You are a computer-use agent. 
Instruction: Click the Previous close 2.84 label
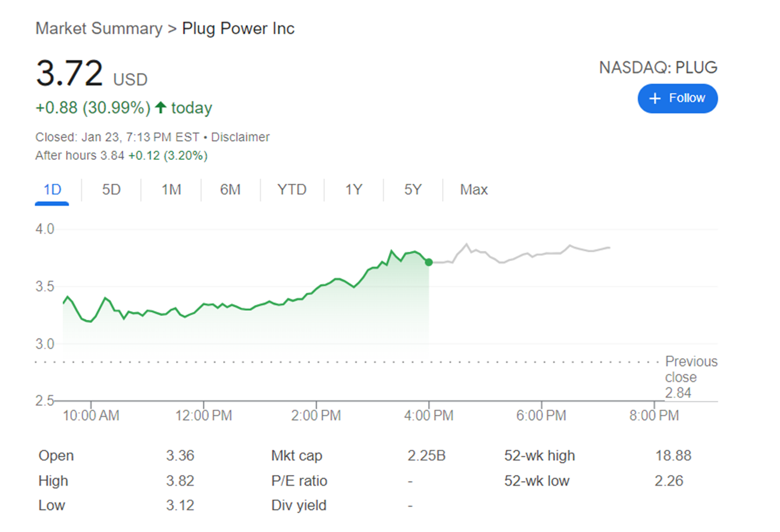pos(691,377)
